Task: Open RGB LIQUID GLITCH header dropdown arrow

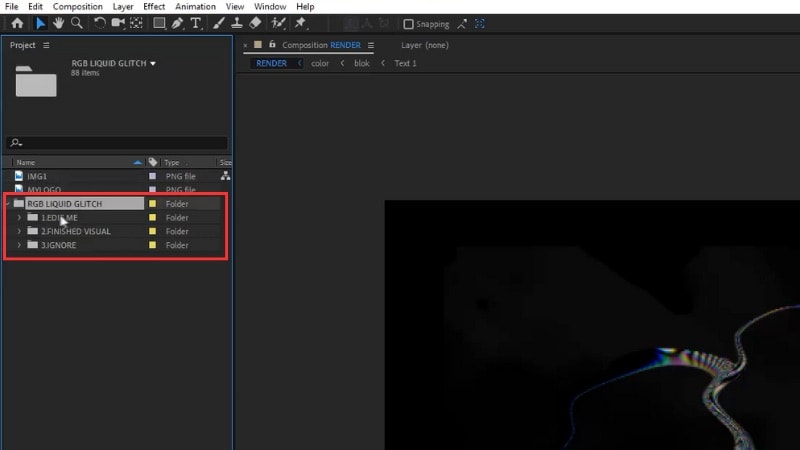Action: point(153,64)
